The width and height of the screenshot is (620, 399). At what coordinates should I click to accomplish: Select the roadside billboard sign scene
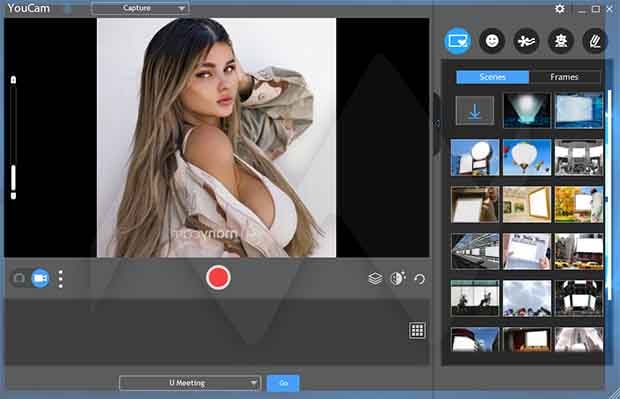pos(475,157)
